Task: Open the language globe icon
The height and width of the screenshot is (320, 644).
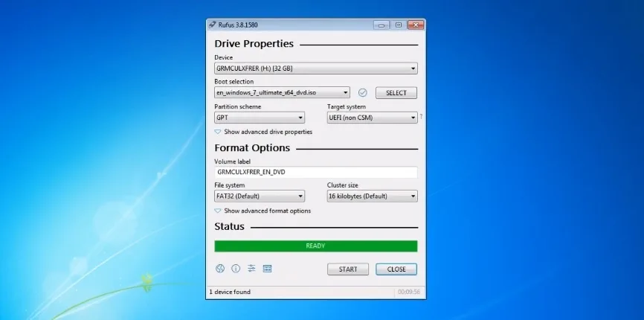Action: [x=220, y=269]
